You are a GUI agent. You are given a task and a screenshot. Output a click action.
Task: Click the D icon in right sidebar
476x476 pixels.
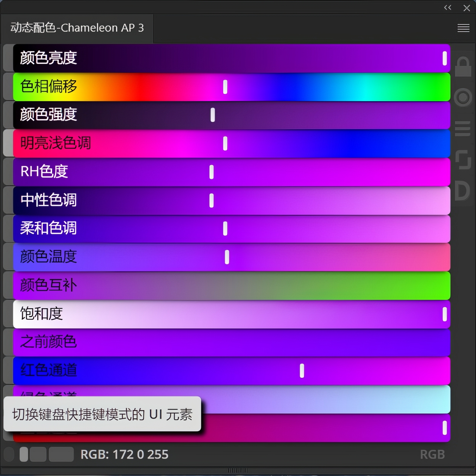(462, 191)
